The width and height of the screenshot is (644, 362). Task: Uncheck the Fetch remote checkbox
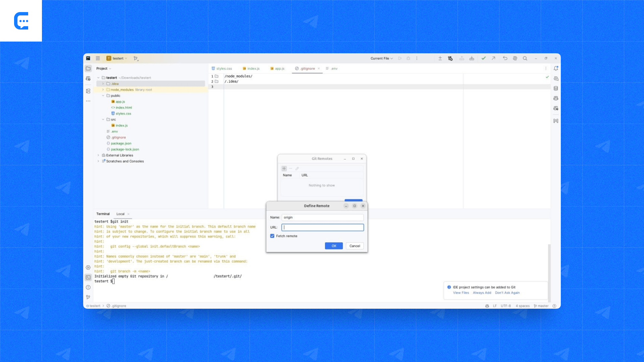point(272,236)
